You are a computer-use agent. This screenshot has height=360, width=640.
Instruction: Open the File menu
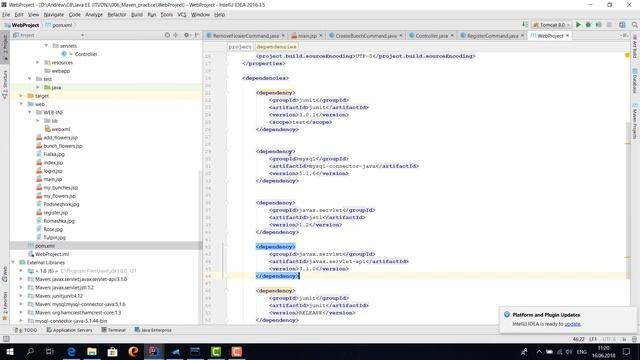6,15
